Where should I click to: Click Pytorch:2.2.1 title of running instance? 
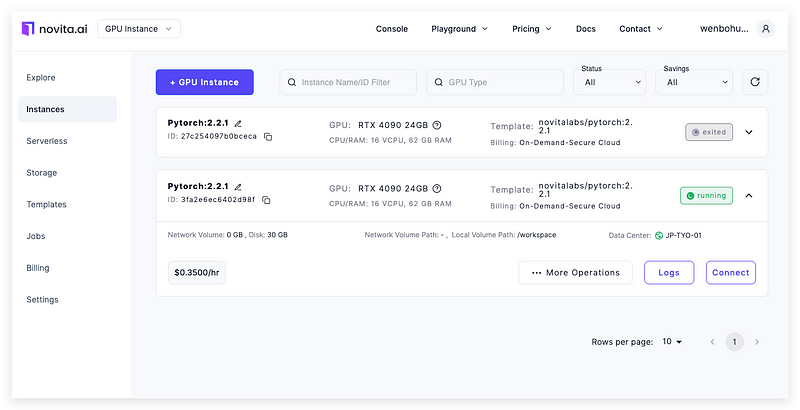pyautogui.click(x=198, y=186)
